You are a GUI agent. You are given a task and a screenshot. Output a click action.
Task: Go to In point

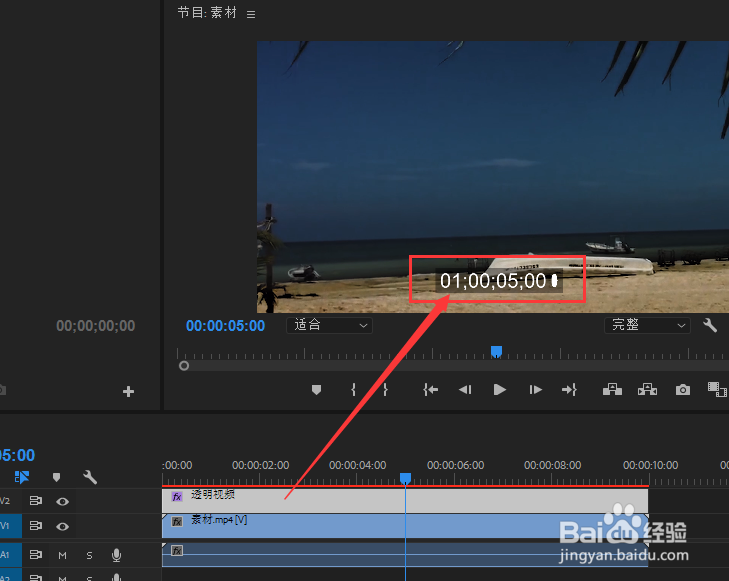(x=431, y=390)
